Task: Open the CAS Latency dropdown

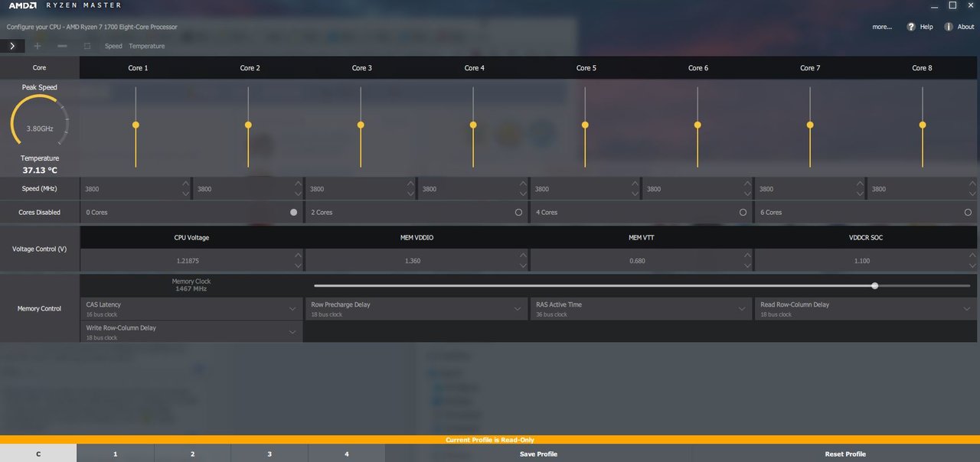Action: 191,309
